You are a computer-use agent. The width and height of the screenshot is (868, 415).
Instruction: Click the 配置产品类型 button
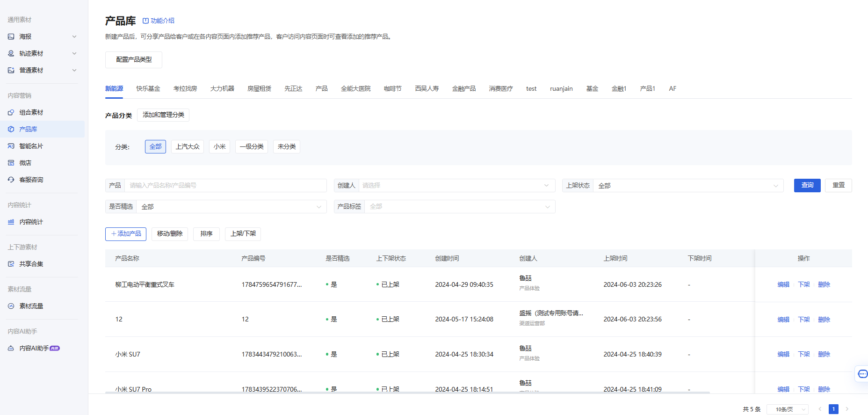[134, 60]
